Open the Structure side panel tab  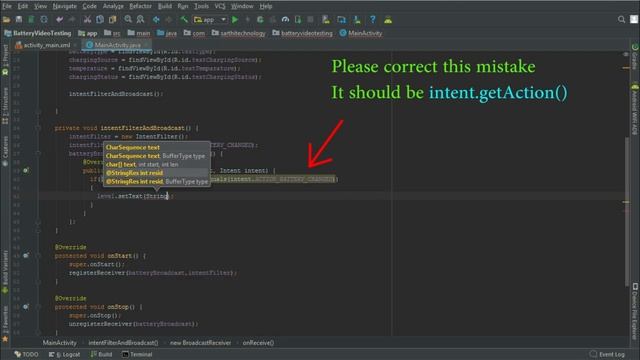point(5,106)
